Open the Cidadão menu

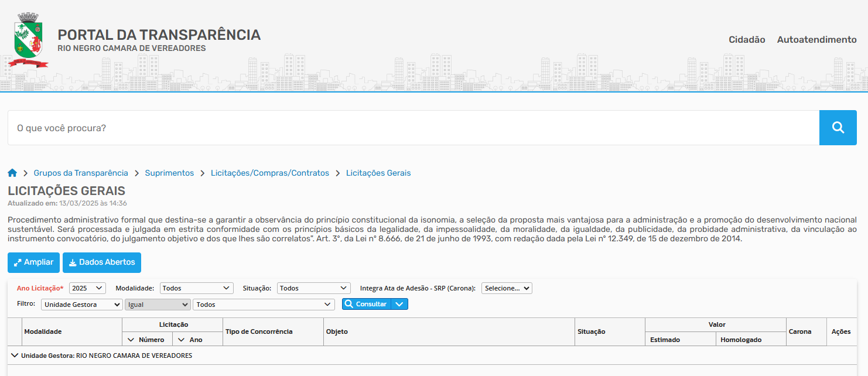pyautogui.click(x=747, y=40)
